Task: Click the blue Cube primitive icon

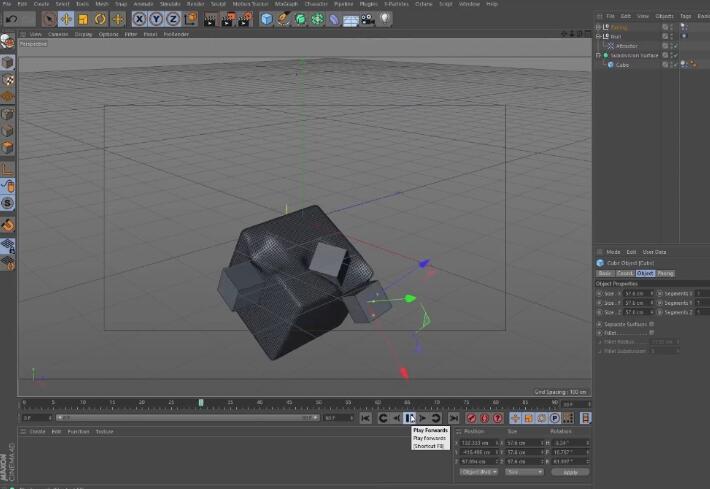Action: 267,19
